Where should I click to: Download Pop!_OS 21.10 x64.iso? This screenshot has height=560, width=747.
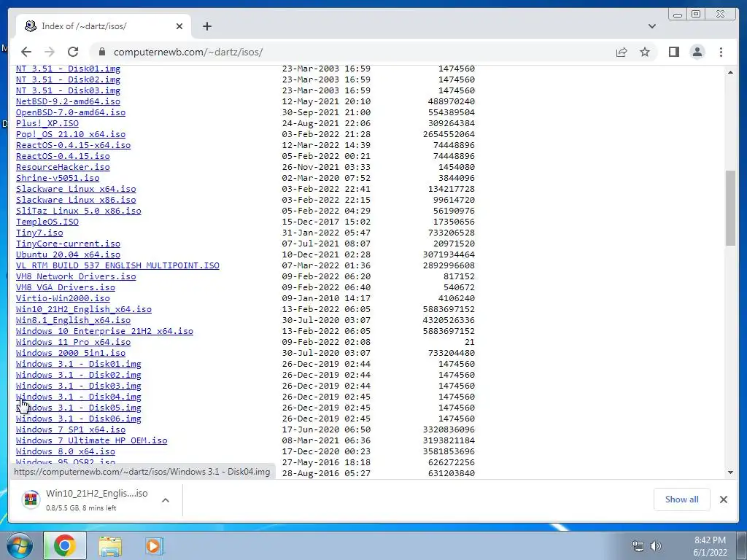(x=71, y=134)
